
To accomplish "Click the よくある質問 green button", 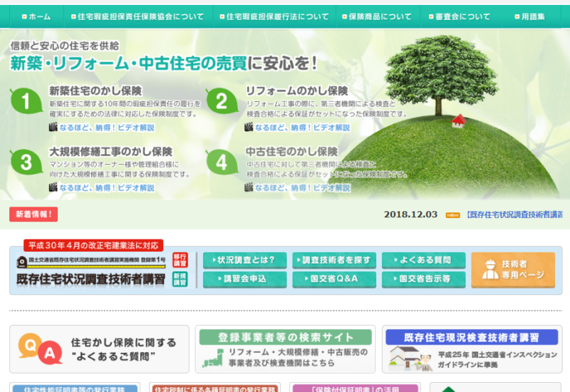I will (423, 259).
